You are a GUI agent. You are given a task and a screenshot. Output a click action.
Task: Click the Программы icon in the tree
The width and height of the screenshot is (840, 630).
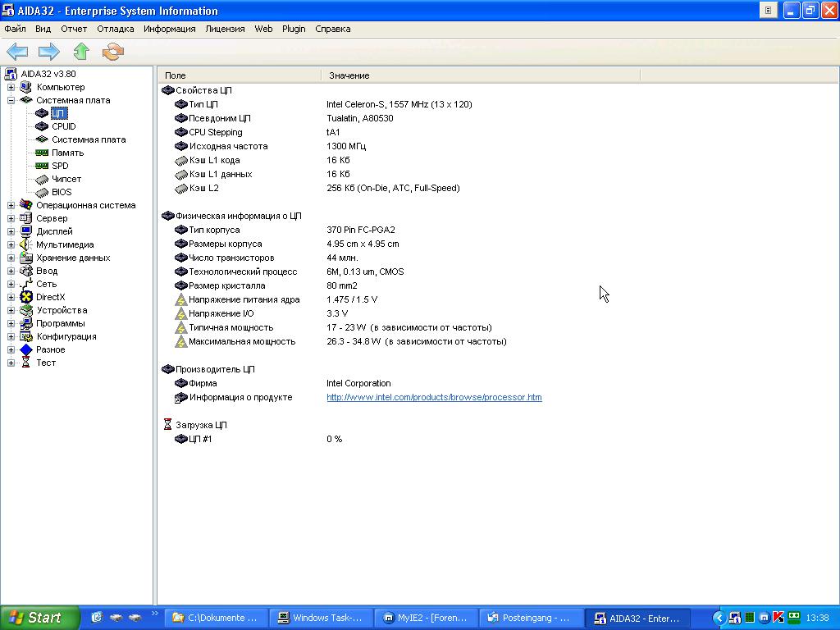25,323
